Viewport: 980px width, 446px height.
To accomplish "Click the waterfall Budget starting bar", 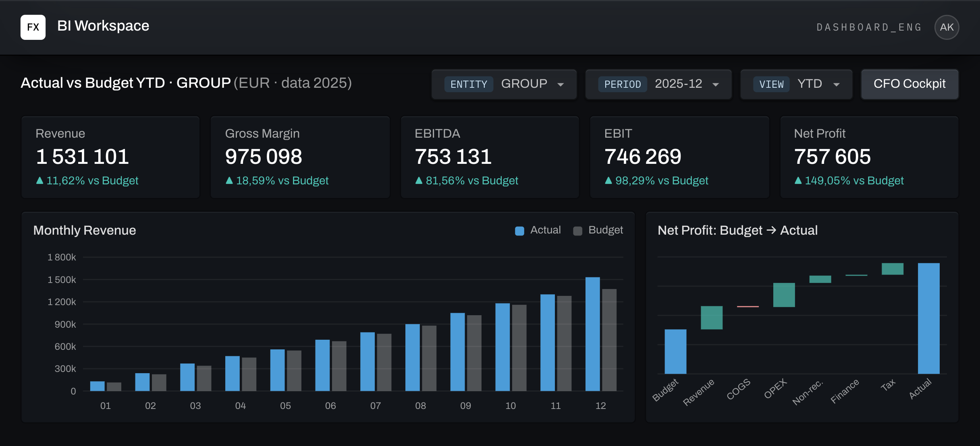I will [x=675, y=352].
